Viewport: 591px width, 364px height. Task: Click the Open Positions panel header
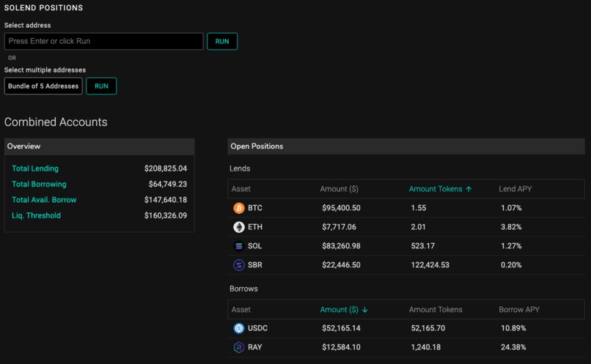pos(406,146)
